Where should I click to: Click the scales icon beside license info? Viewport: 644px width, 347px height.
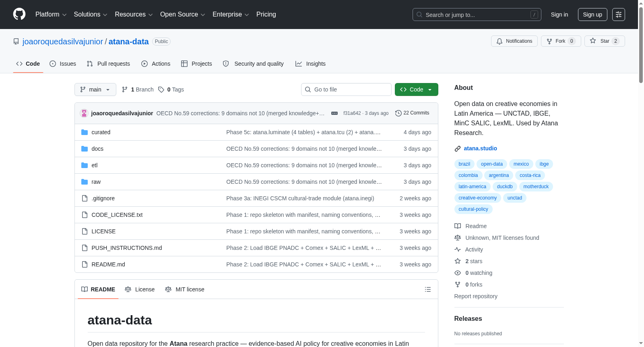(458, 238)
